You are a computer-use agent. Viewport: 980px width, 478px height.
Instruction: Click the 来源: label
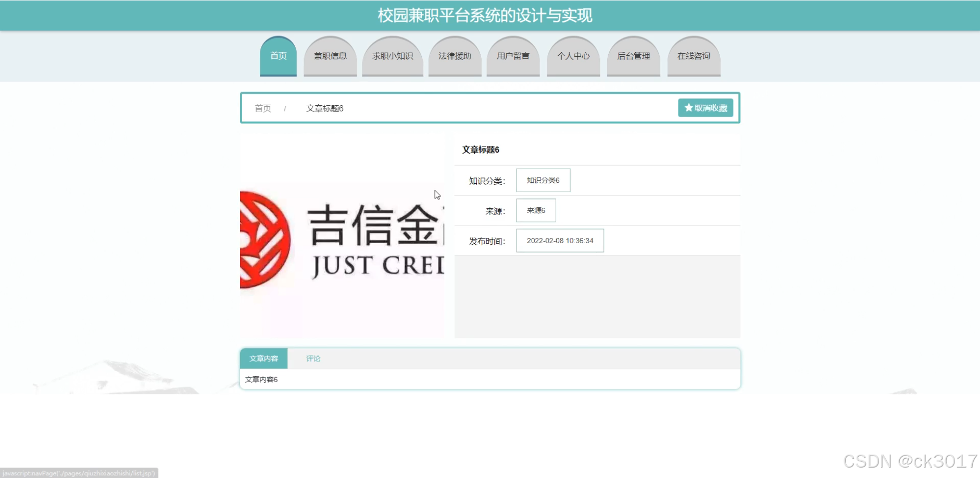pos(495,211)
